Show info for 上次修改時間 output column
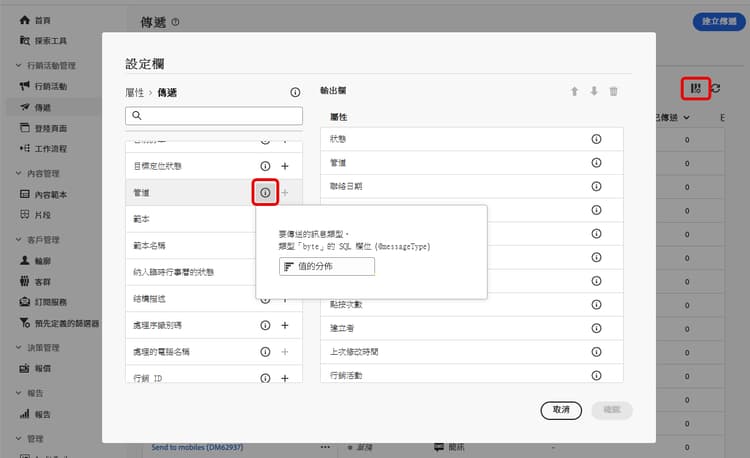Screen dimensions: 750x458 pyautogui.click(x=596, y=351)
